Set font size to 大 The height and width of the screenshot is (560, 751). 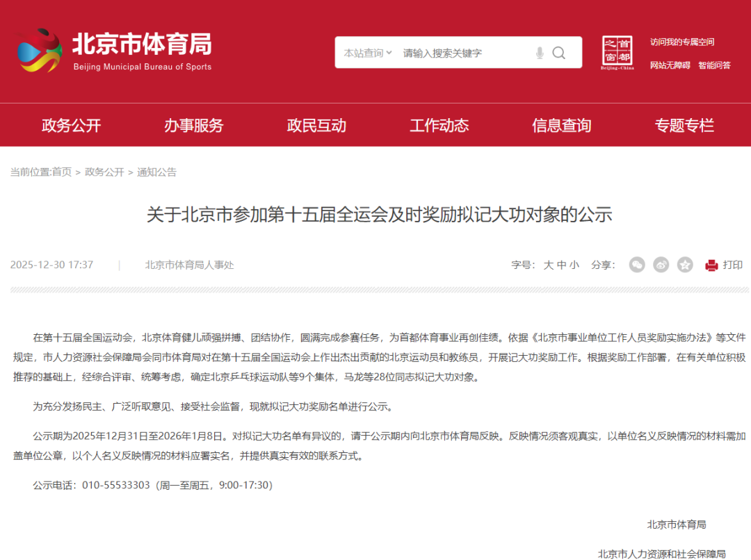pyautogui.click(x=549, y=265)
